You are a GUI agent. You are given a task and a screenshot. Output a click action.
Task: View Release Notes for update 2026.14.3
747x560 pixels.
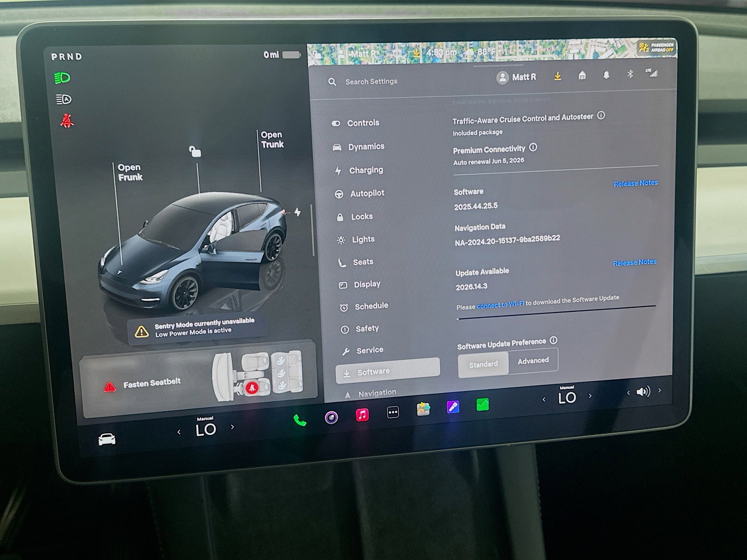(x=634, y=263)
